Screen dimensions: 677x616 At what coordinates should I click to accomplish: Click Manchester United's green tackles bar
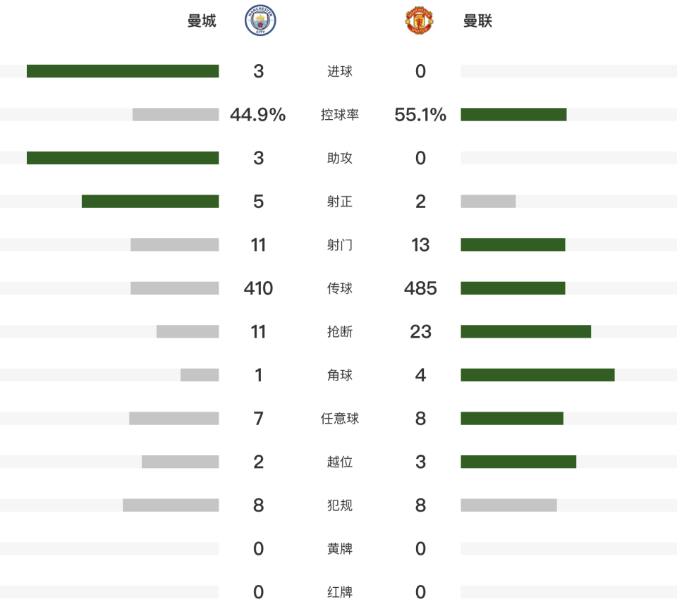coord(525,332)
